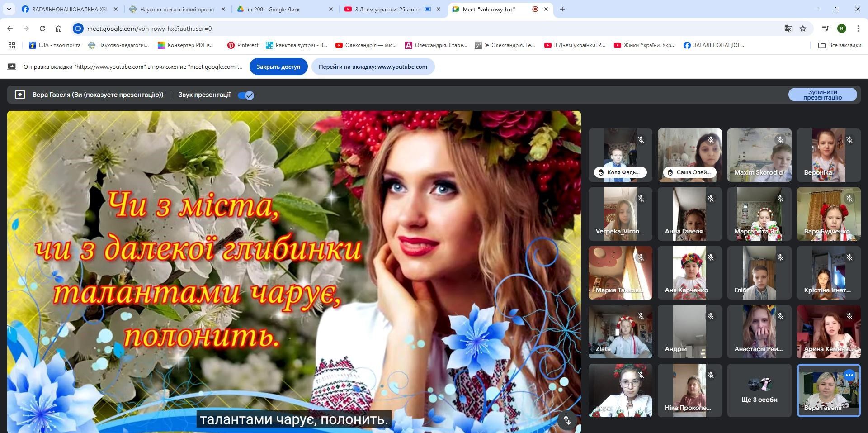Screen dimensions: 868x433
Task: Click muted mic icon on Ніка Прокопе tile
Action: [711, 375]
